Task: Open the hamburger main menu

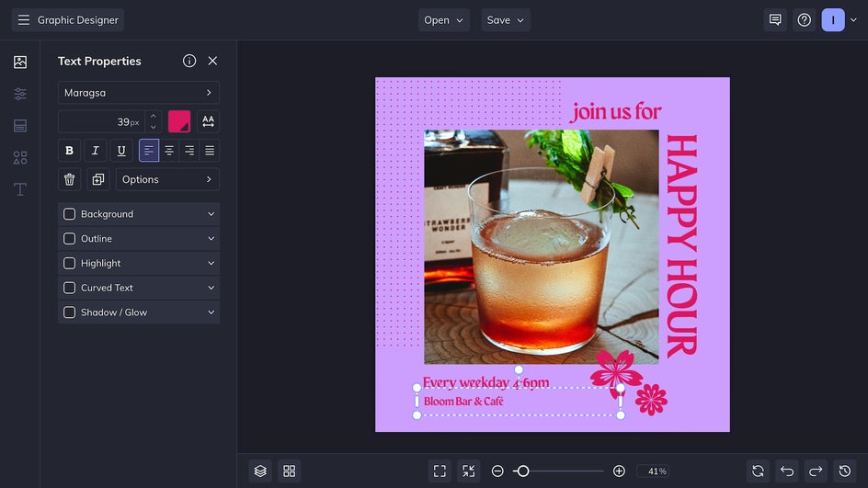Action: (x=23, y=20)
